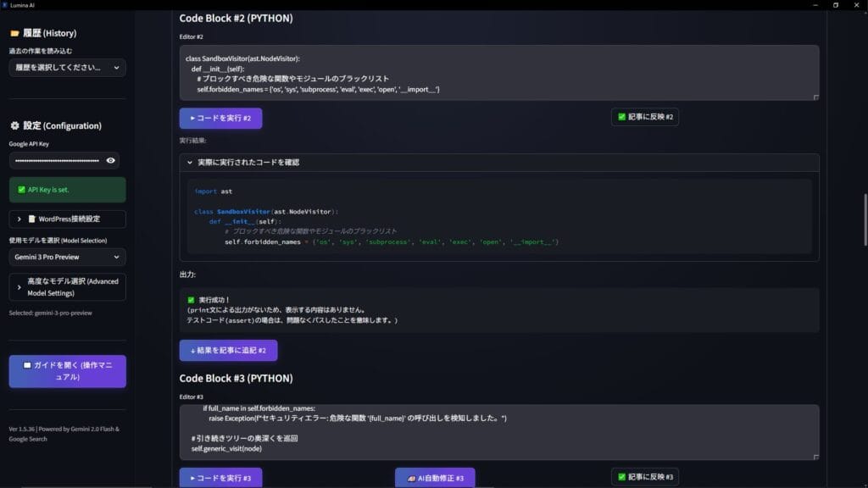
Task: Expand WordPress接続設定 section
Action: pyautogui.click(x=67, y=219)
